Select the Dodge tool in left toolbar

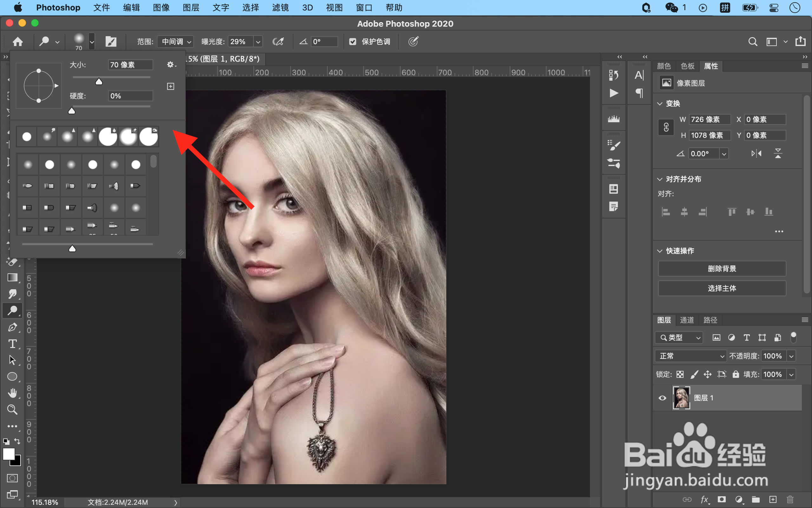click(x=12, y=311)
